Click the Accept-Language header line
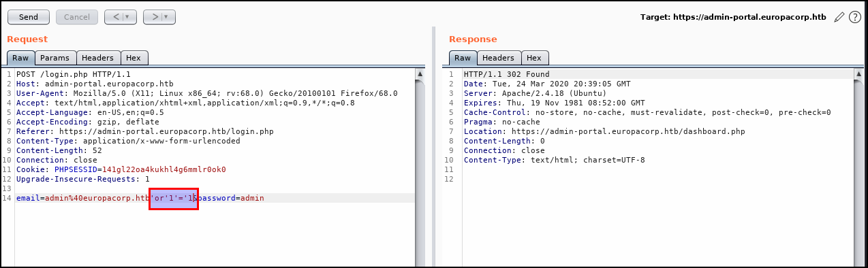 [x=90, y=112]
